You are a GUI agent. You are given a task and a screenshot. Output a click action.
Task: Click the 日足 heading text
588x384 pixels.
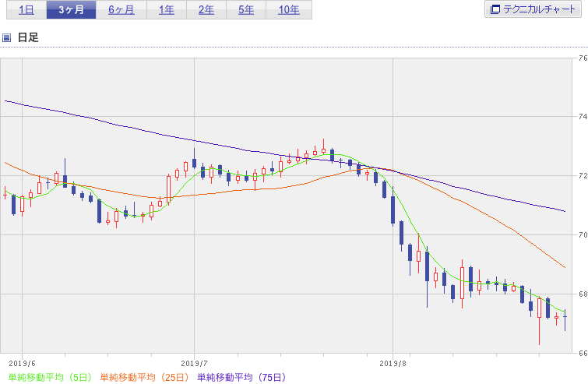click(x=28, y=37)
